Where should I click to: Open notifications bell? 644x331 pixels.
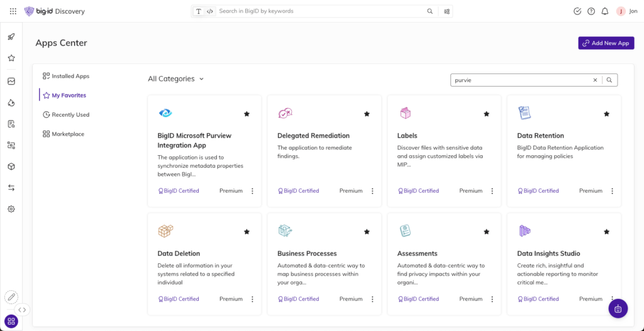(x=604, y=11)
